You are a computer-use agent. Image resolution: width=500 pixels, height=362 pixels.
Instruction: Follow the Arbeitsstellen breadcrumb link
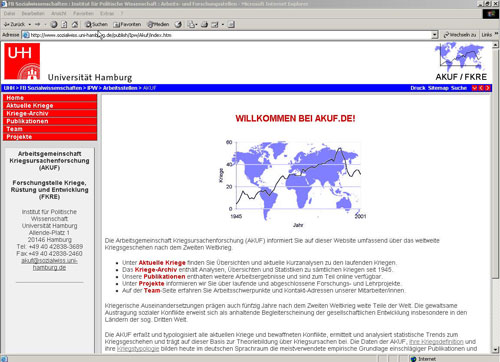pos(120,88)
